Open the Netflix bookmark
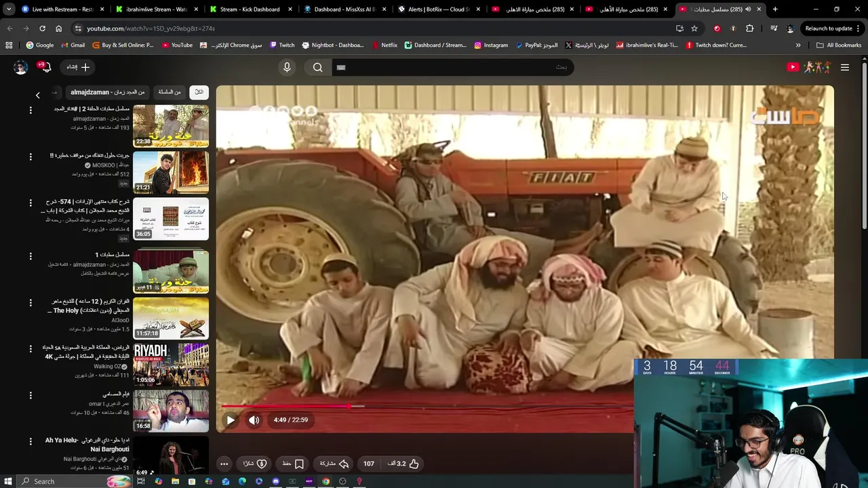Screen dimensions: 868x488 (384, 45)
